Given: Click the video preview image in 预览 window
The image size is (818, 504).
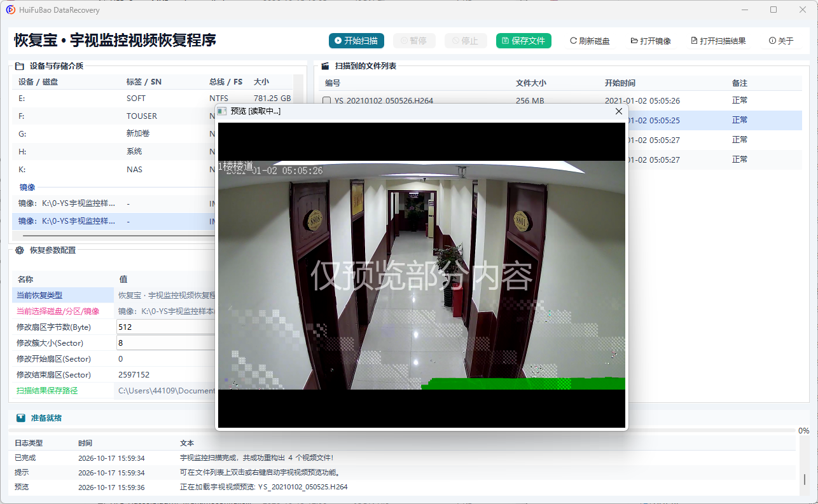Looking at the screenshot, I should coord(422,275).
